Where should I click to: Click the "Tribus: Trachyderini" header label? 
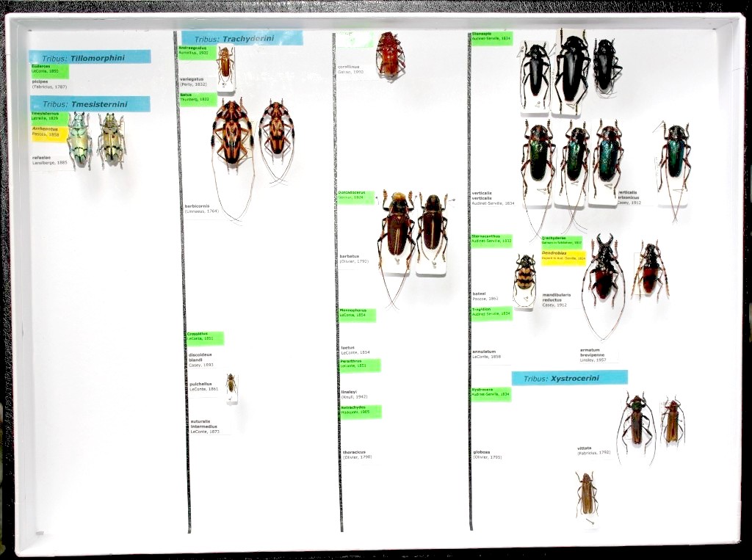(242, 37)
